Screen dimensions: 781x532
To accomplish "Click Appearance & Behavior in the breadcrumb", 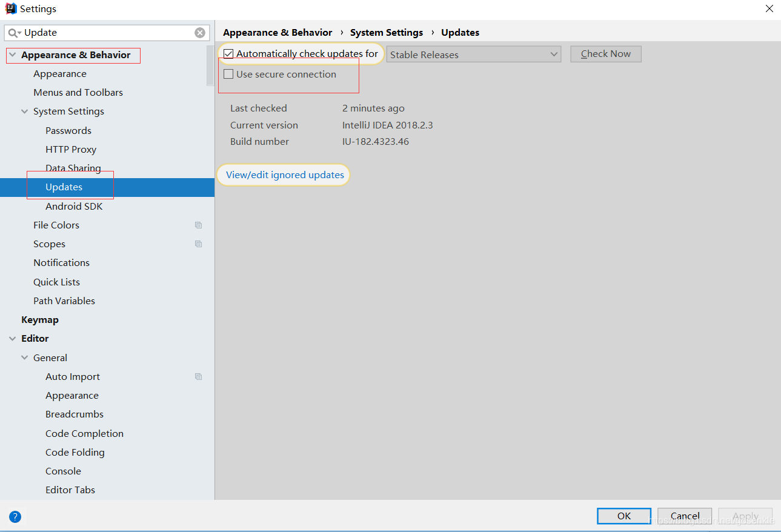I will pyautogui.click(x=278, y=33).
